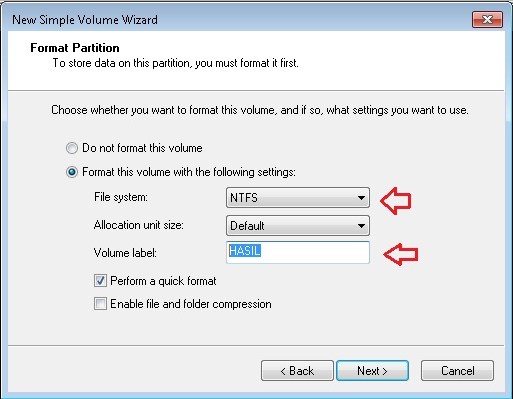
Task: Uncheck Perform a quick format checkbox
Action: pos(100,281)
